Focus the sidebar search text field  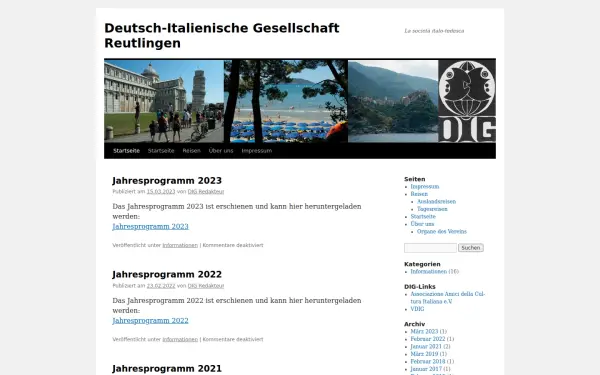(x=430, y=248)
